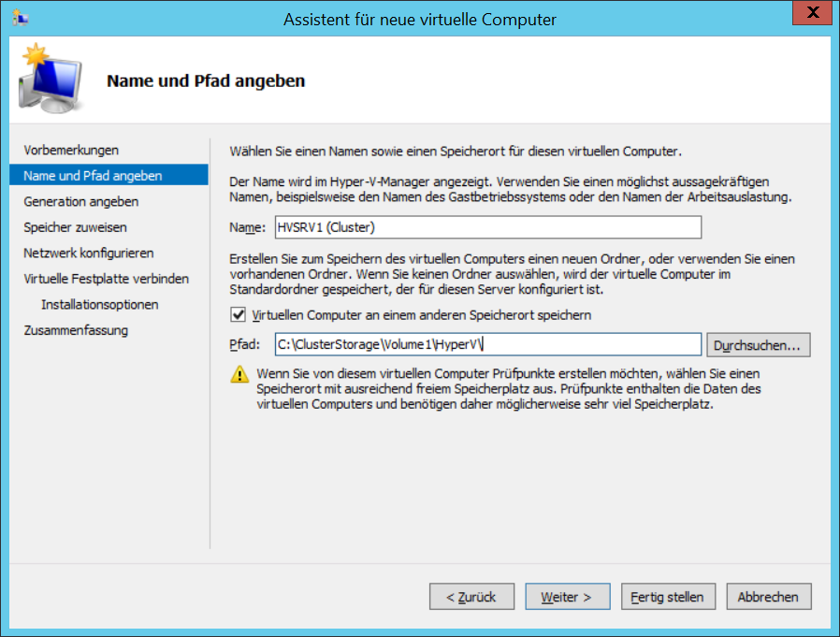Click the '< Zurück' button

click(x=471, y=597)
